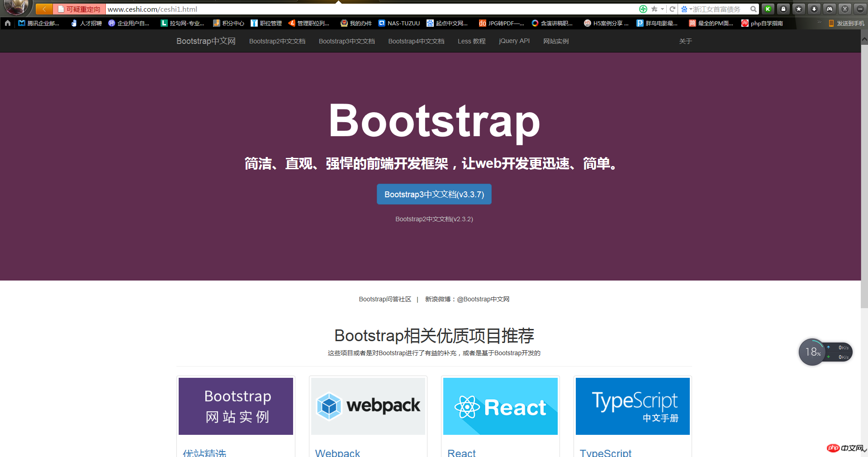Click the 优站精选 card title link

(x=204, y=452)
